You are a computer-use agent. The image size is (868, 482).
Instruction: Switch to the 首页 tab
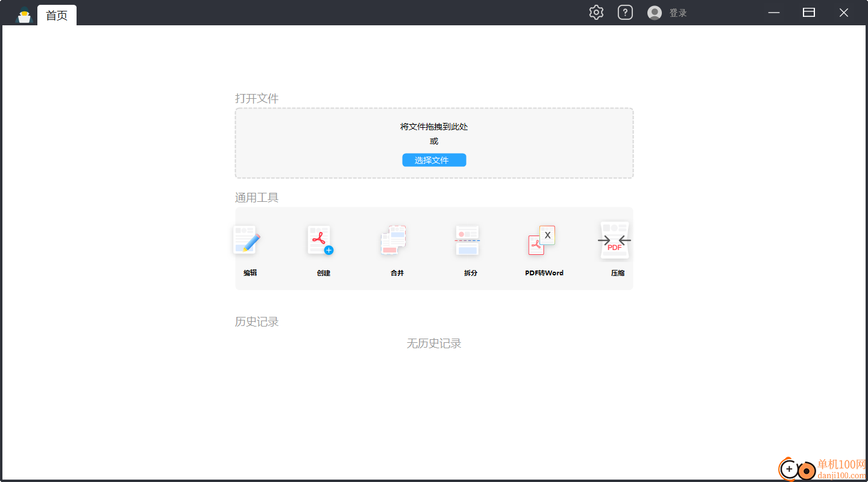57,15
